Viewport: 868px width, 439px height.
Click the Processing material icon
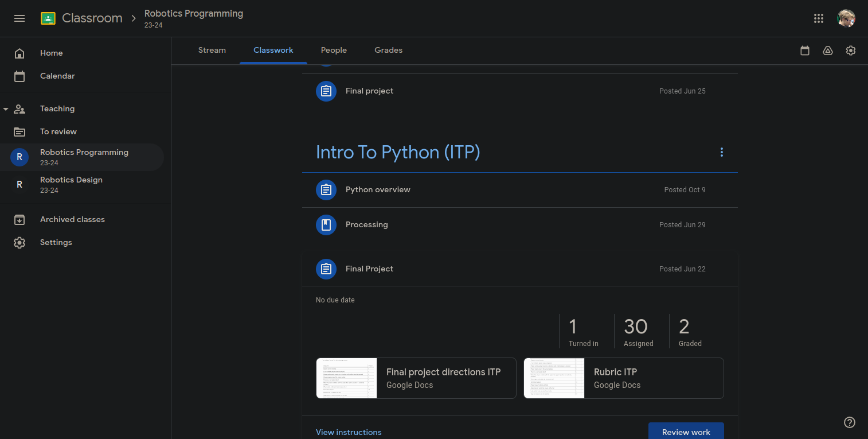326,225
